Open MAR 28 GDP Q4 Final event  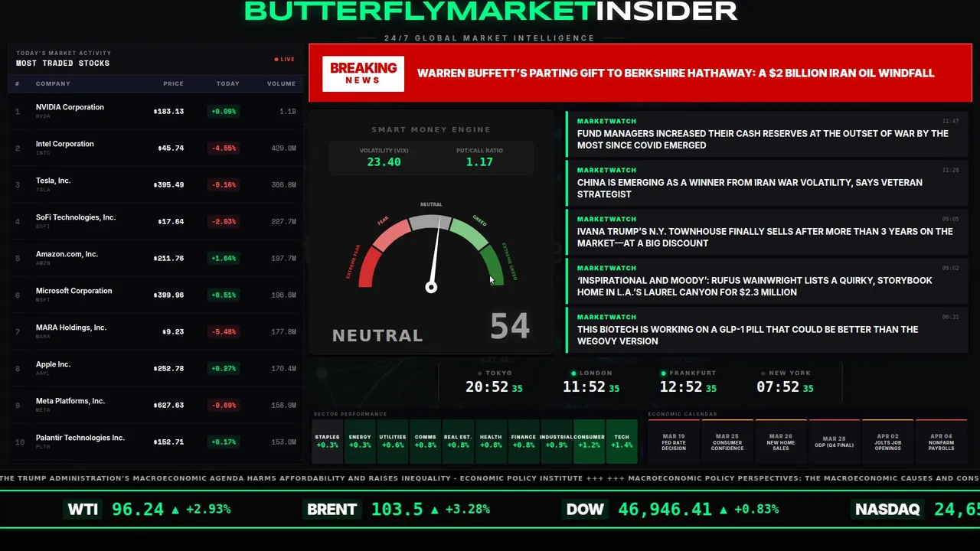pos(835,442)
